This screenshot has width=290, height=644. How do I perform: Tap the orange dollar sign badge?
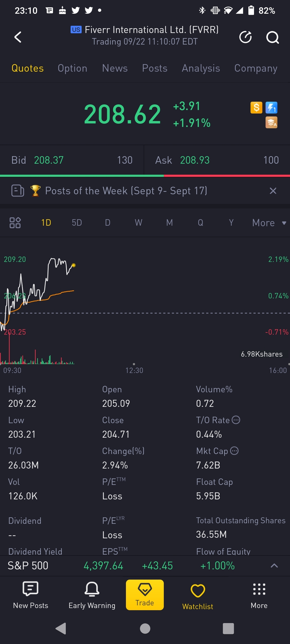click(x=256, y=108)
